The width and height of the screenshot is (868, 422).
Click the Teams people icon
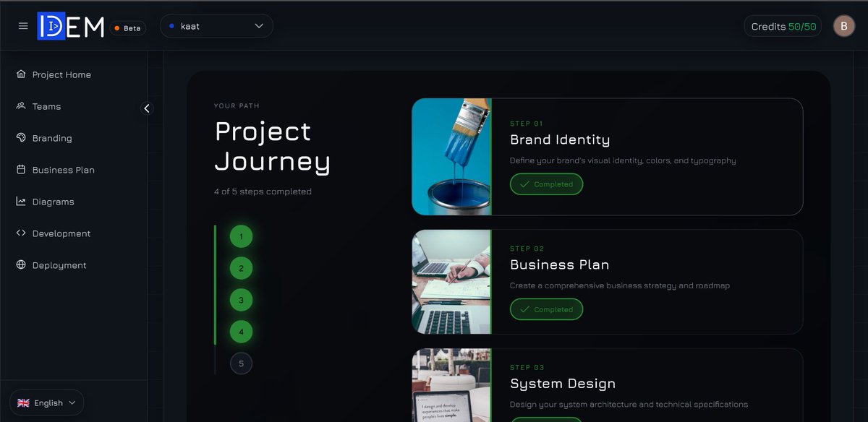point(21,106)
